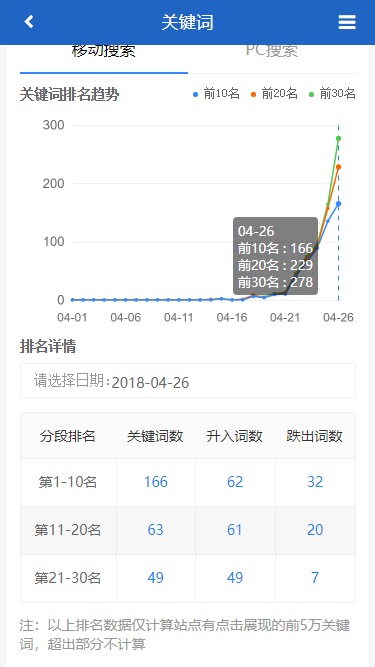Open the hamburger menu icon

(x=347, y=22)
